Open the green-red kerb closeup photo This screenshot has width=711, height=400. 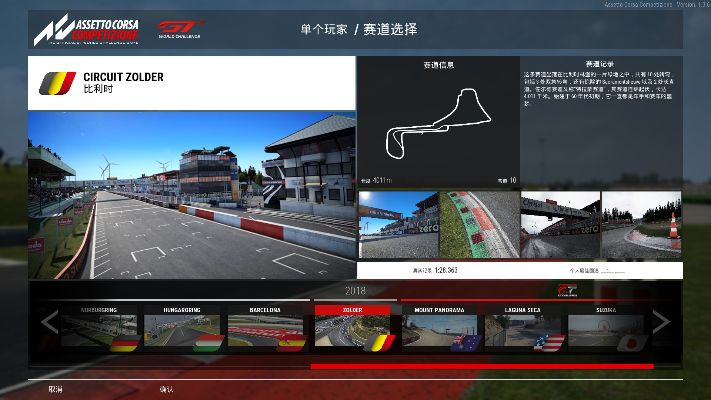480,225
